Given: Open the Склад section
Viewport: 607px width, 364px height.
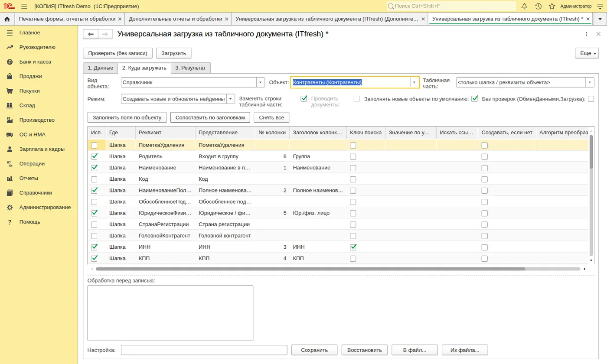Looking at the screenshot, I should tap(27, 105).
